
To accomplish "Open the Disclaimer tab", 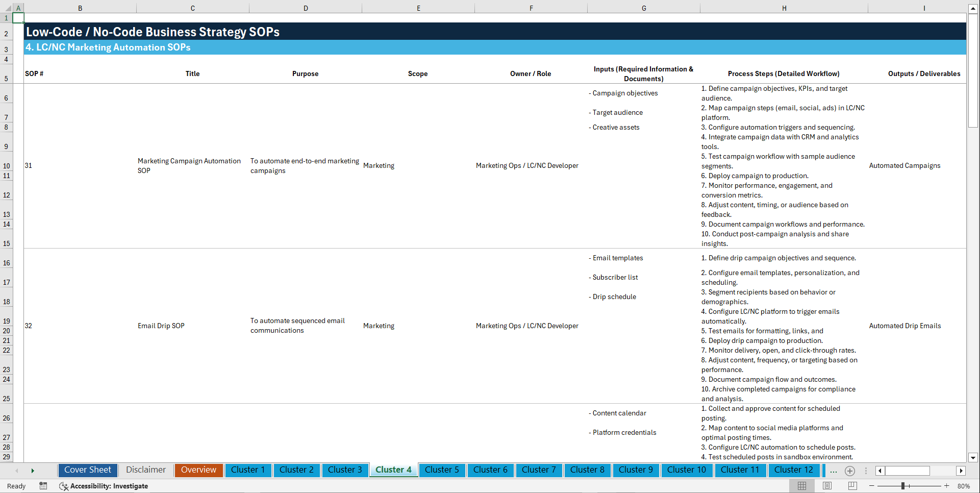I will pyautogui.click(x=145, y=470).
